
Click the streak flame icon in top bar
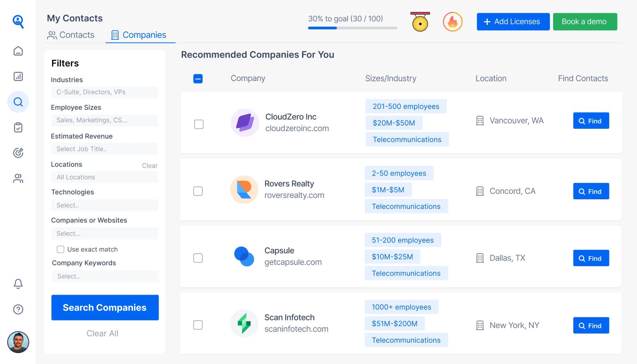click(x=453, y=22)
